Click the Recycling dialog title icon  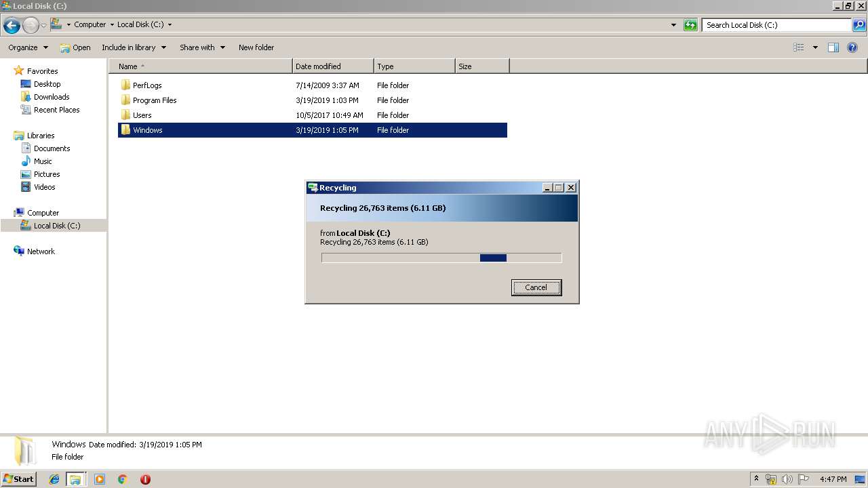[x=313, y=188]
